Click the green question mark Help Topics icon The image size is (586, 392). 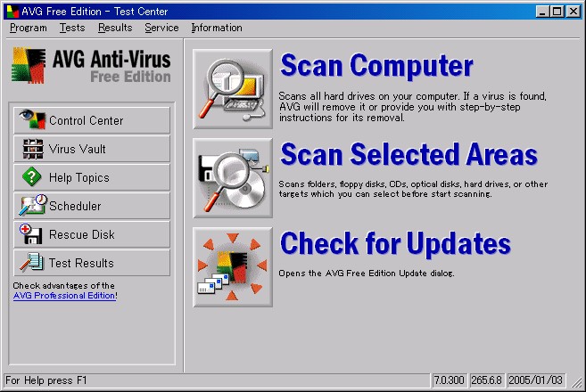click(x=32, y=177)
